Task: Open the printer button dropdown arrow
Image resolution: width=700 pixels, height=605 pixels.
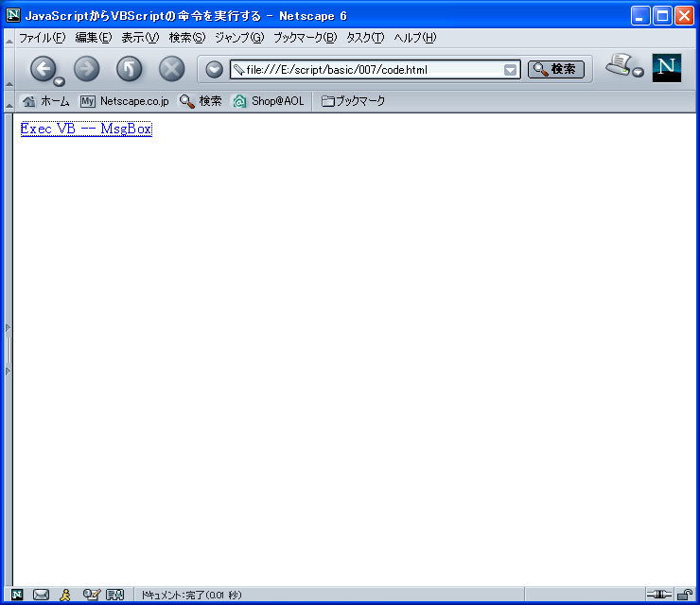Action: pyautogui.click(x=639, y=72)
